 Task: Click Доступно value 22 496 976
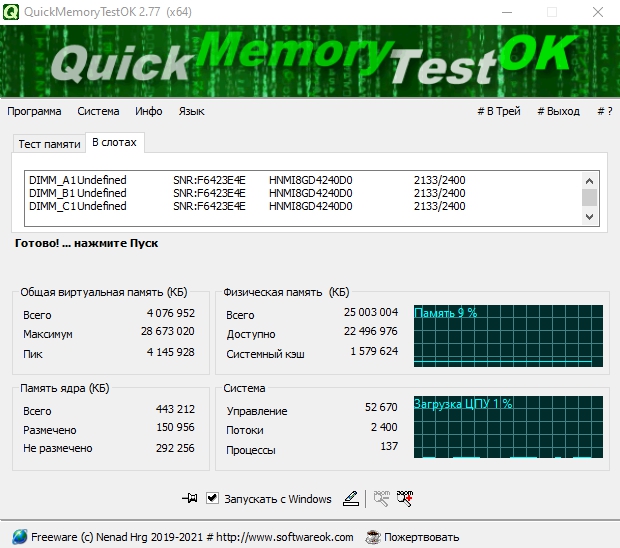pos(370,331)
